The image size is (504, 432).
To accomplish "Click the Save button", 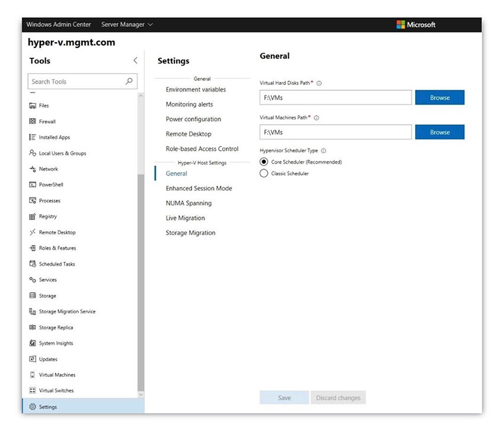I will [284, 398].
